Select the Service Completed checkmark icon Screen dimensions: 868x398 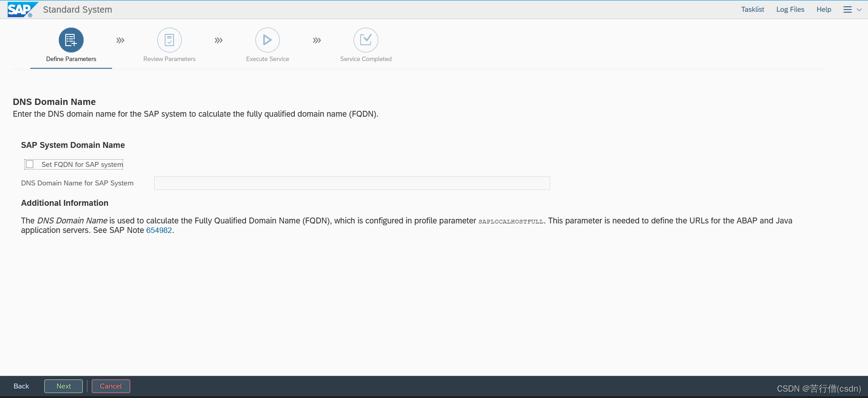click(366, 40)
